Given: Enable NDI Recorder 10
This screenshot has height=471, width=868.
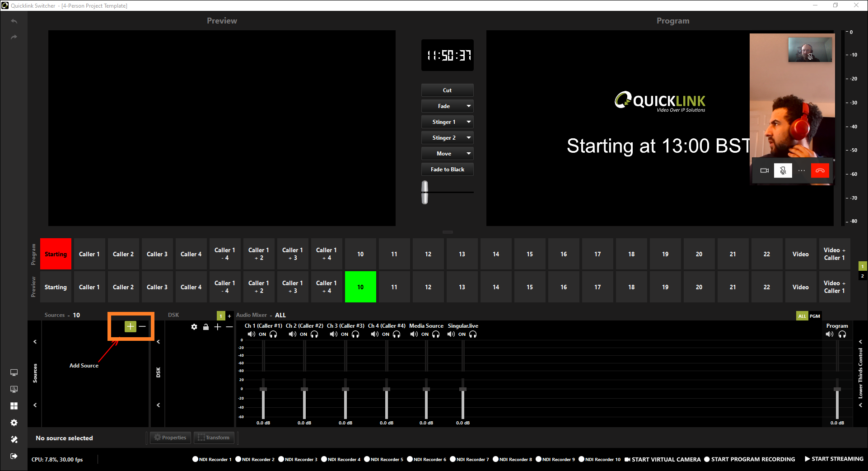Looking at the screenshot, I should coord(600,459).
